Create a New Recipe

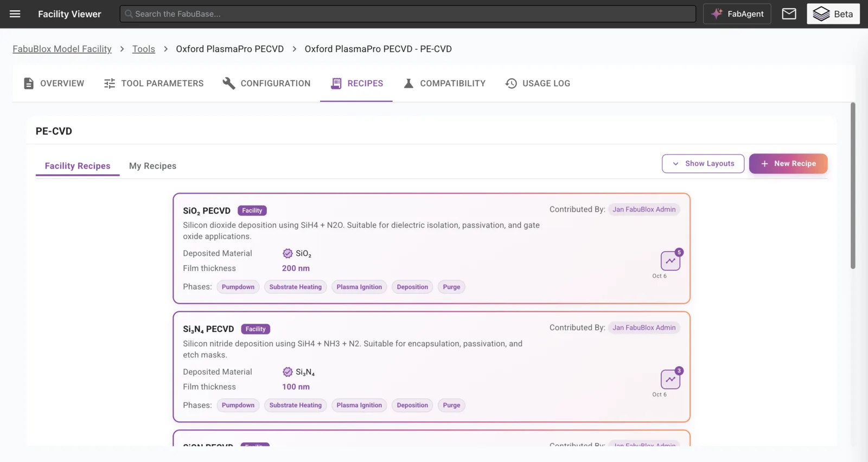[788, 164]
